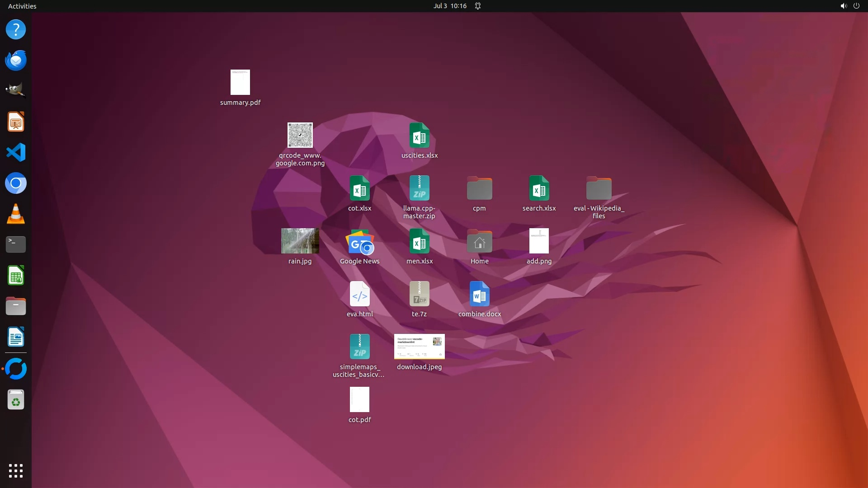Select the download.jpeg thumbnail
868x488 pixels.
(x=419, y=347)
